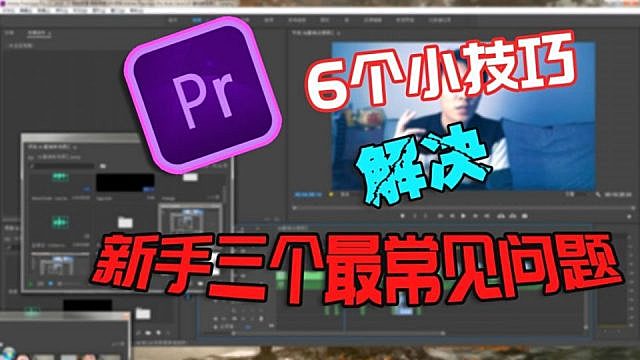
Task: Open the zoom level dropdown beside the timecode
Action: click(346, 195)
